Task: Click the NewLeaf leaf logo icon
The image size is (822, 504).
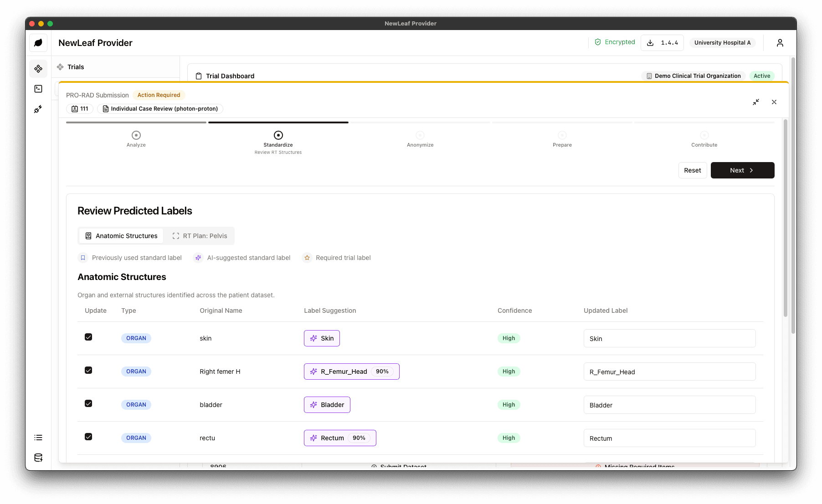Action: coord(38,43)
